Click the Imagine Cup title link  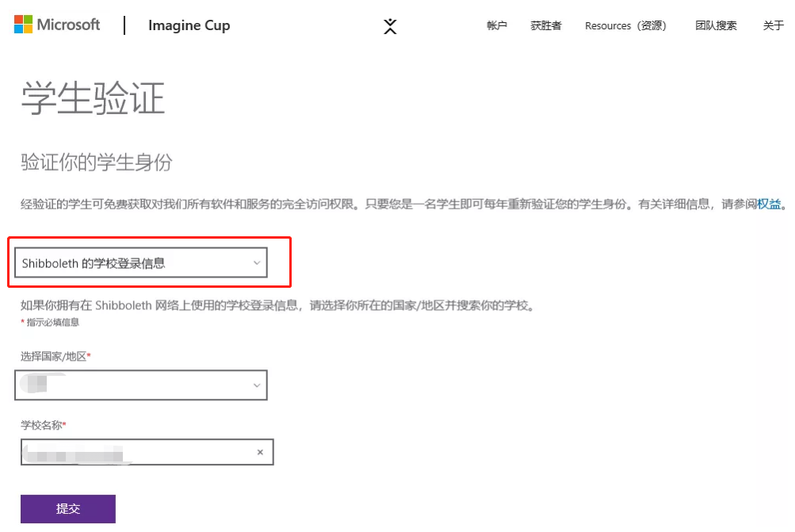click(189, 25)
